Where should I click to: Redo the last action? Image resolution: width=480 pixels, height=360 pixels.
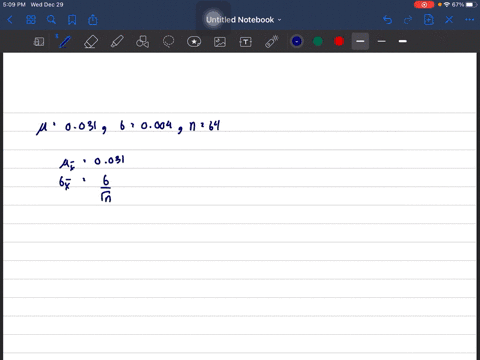pyautogui.click(x=408, y=20)
